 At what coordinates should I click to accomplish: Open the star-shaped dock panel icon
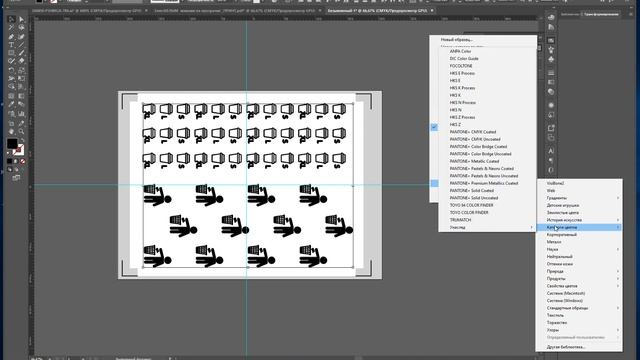[551, 50]
